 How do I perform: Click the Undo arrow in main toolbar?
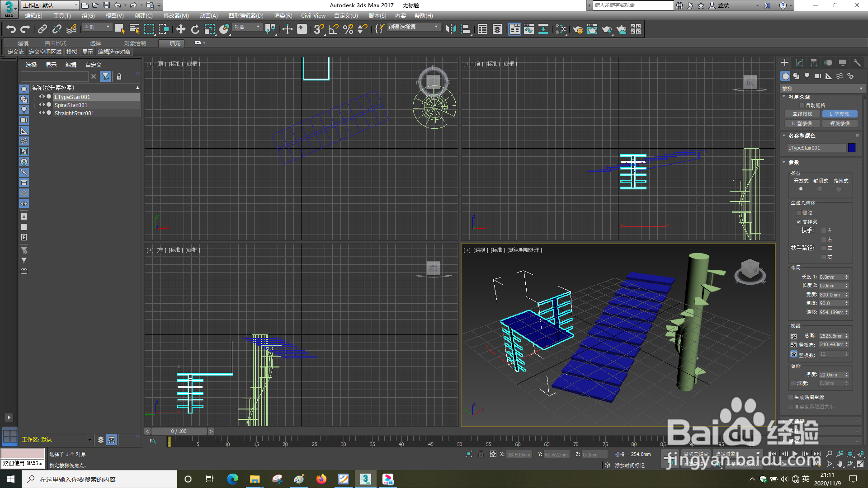[10, 29]
